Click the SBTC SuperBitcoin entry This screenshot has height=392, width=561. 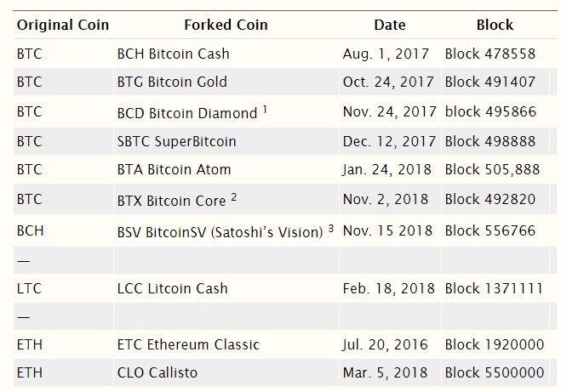pyautogui.click(x=177, y=141)
